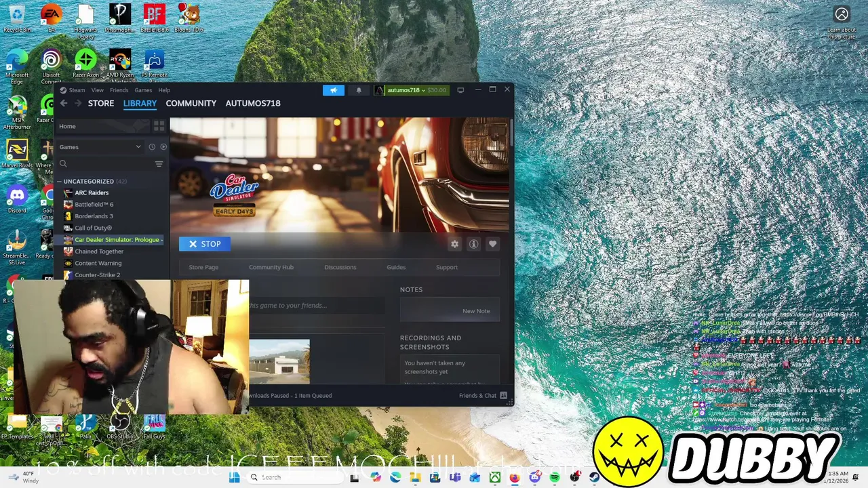This screenshot has height=488, width=868.
Task: Toggle favorite with the heart icon
Action: (492, 244)
